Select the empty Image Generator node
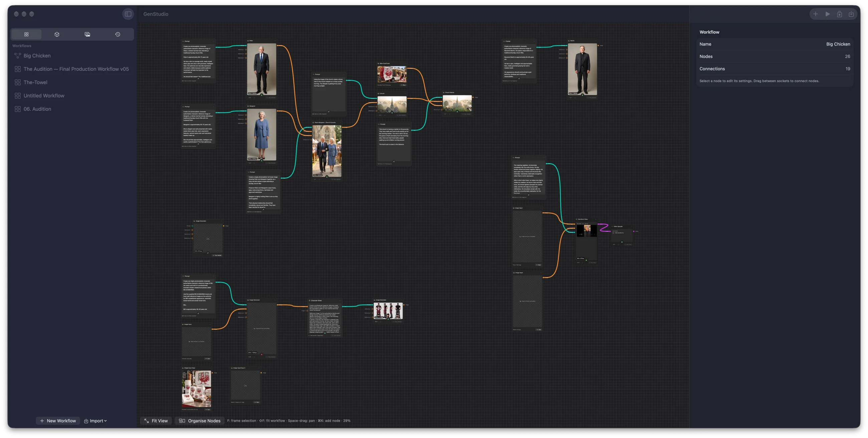Image resolution: width=868 pixels, height=438 pixels. coord(208,238)
